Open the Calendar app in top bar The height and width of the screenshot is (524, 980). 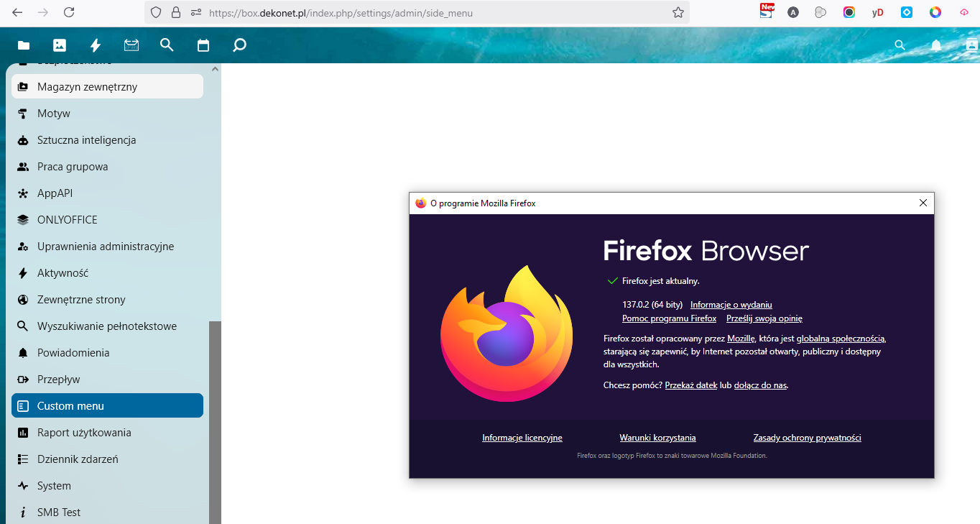pos(203,45)
